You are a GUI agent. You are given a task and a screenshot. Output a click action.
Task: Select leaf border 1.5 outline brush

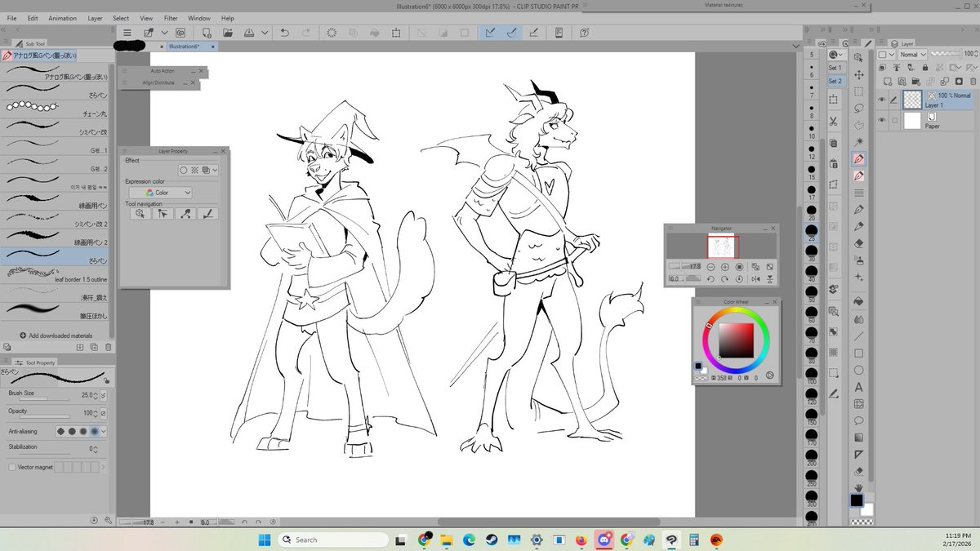56,273
